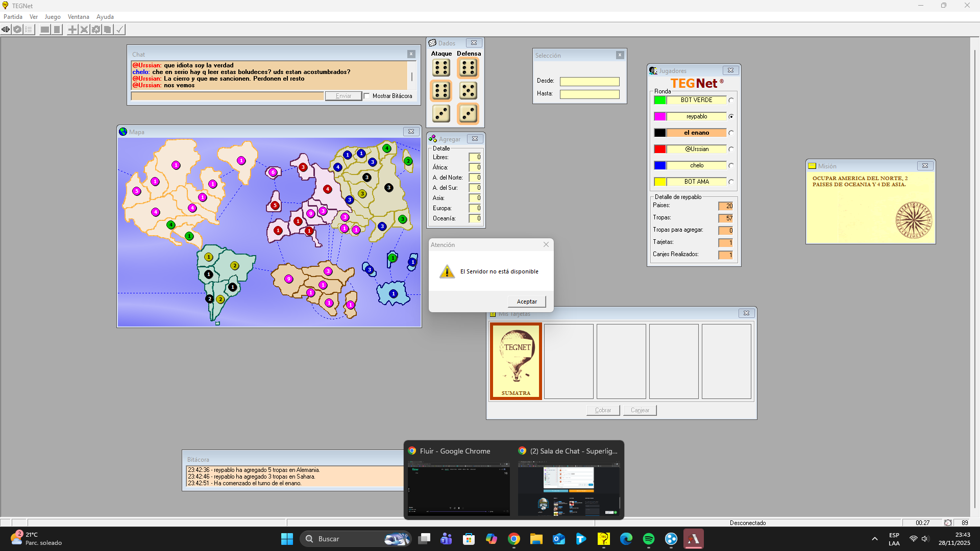Screen dimensions: 980x551
Task: Select the BOT VERDE radio button
Action: point(731,101)
